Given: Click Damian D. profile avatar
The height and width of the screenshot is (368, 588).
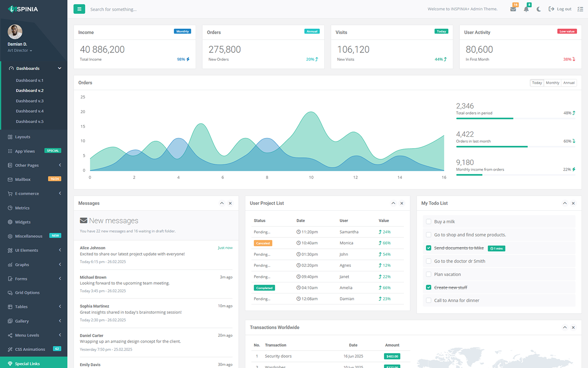Looking at the screenshot, I should coord(15,32).
